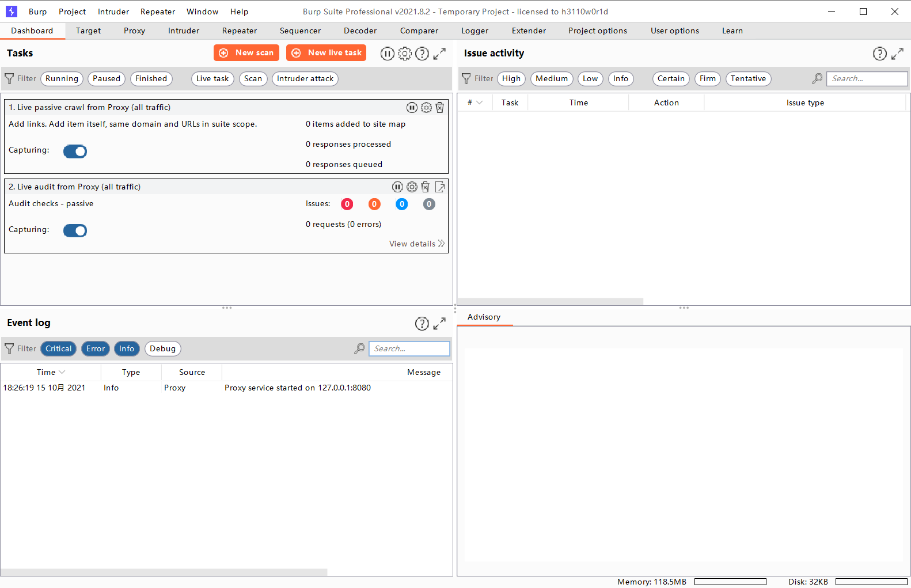This screenshot has height=588, width=911.
Task: Delete the Live passive crawl task
Action: 440,107
